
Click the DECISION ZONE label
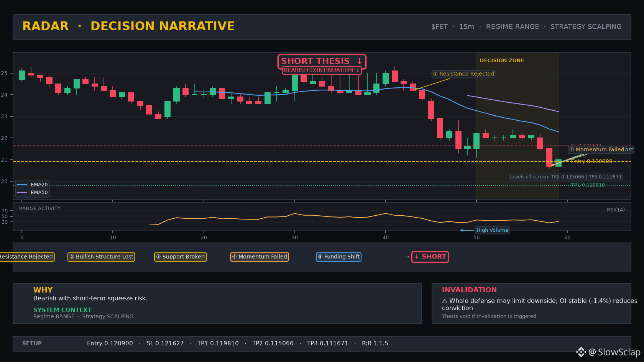[x=502, y=61]
